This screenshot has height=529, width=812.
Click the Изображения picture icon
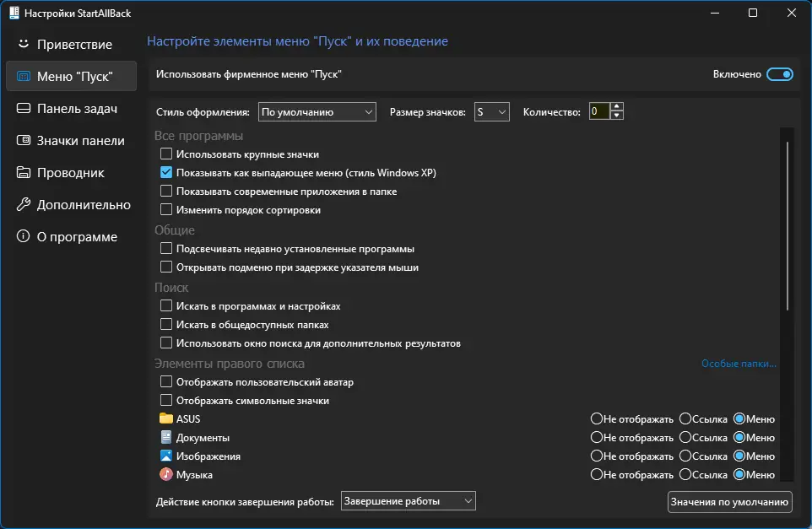[165, 456]
